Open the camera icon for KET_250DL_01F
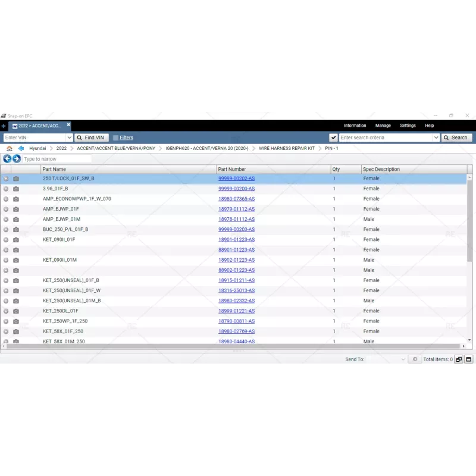Image resolution: width=476 pixels, height=476 pixels. 15,311
